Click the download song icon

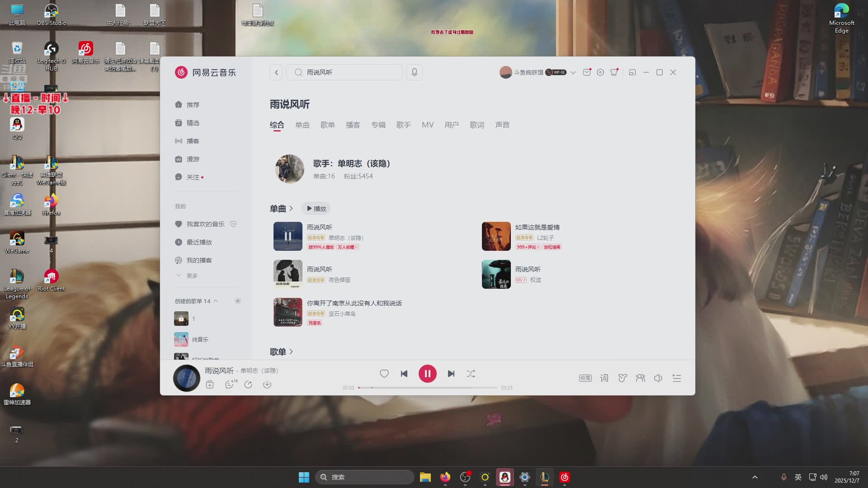(267, 385)
